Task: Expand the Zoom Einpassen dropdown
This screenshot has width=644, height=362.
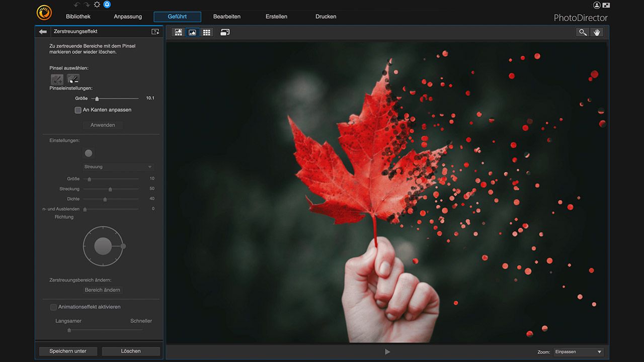Action: click(x=578, y=352)
